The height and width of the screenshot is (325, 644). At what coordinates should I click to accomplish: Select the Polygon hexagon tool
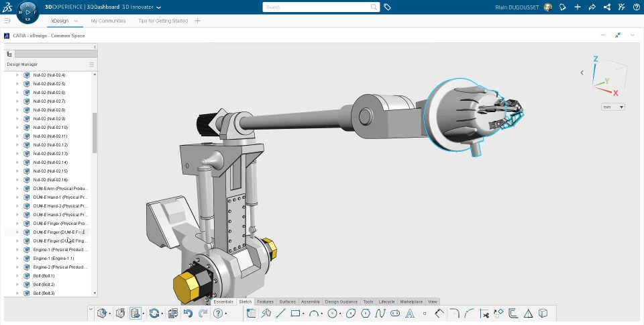tap(366, 314)
